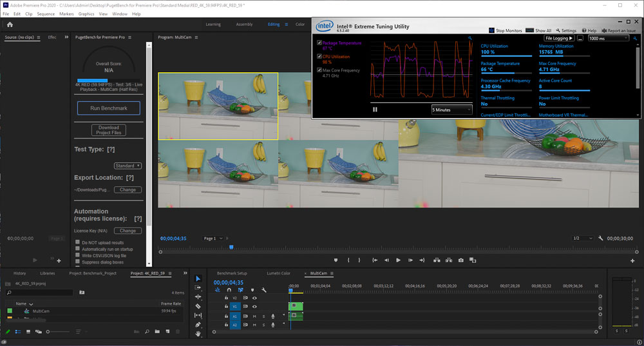Screen dimensions: 644x346
Task: Switch project panel to Freeform View
Action: click(x=38, y=332)
